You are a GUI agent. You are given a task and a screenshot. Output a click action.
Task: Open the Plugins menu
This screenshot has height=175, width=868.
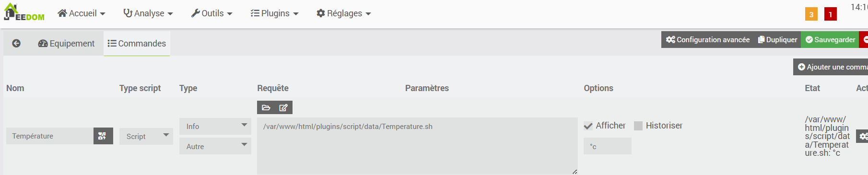(274, 13)
